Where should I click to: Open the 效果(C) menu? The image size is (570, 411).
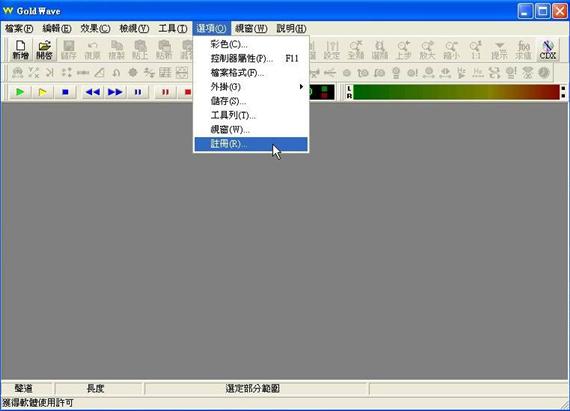(x=95, y=28)
